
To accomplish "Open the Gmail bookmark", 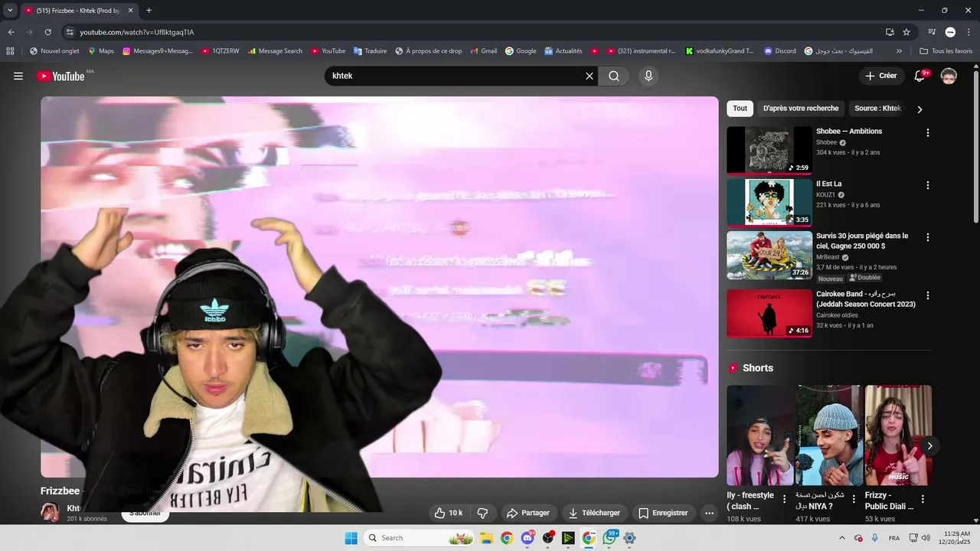I will coord(482,51).
